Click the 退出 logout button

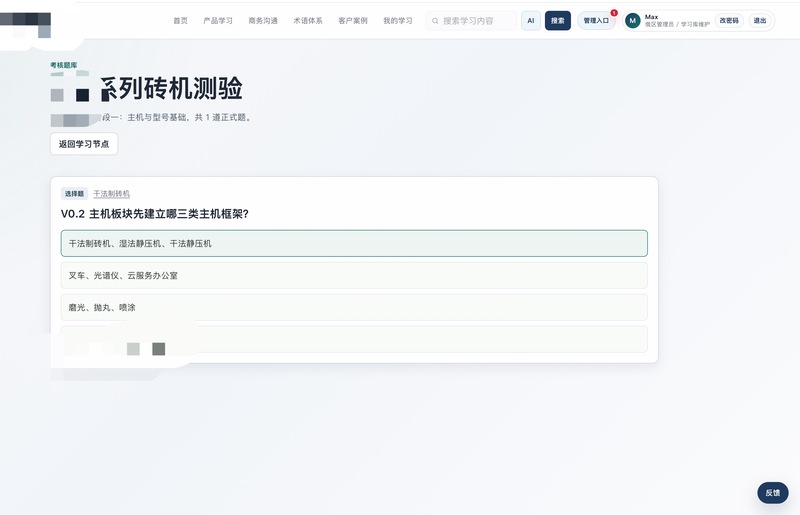(x=760, y=21)
